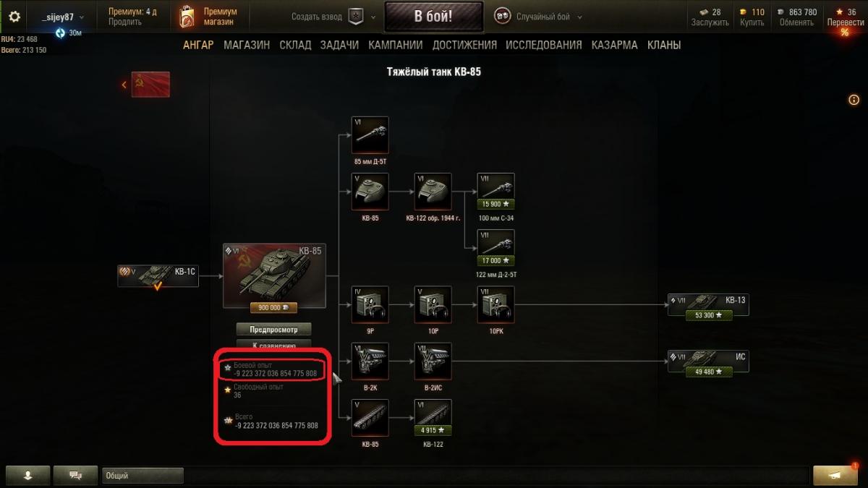Click the Общий chat input field

142,476
